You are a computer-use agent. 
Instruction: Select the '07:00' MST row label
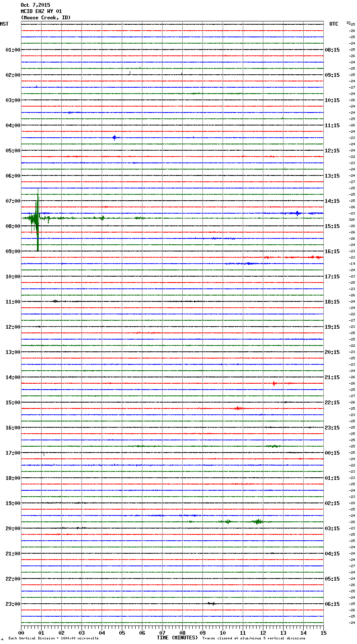[x=13, y=201]
